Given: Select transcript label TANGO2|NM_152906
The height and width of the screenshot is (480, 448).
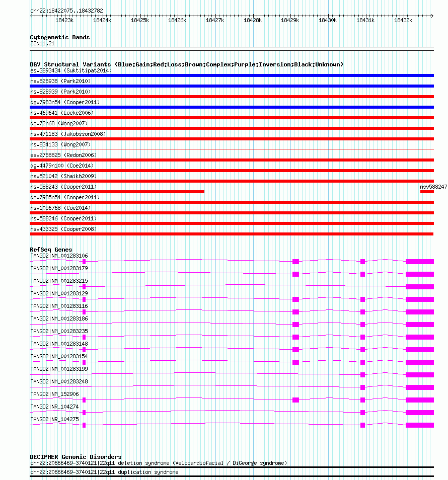Looking at the screenshot, I should (54, 394).
